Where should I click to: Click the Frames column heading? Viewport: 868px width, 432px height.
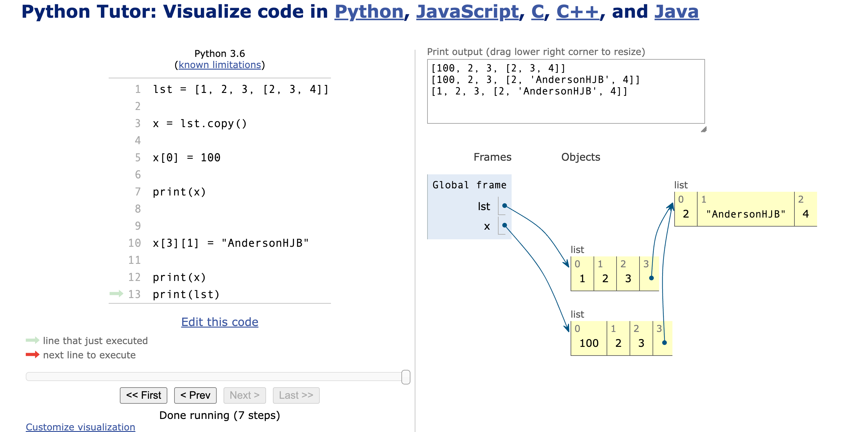click(x=492, y=157)
